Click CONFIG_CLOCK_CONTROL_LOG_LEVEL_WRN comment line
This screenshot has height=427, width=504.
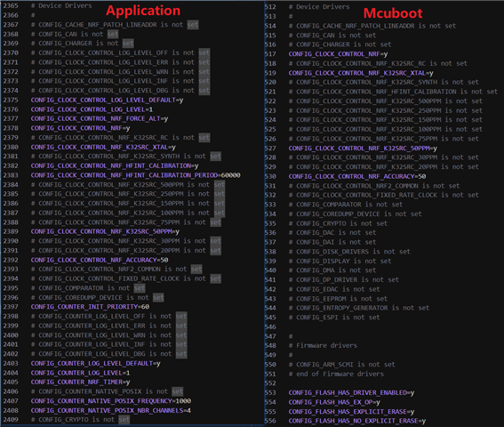(x=120, y=72)
